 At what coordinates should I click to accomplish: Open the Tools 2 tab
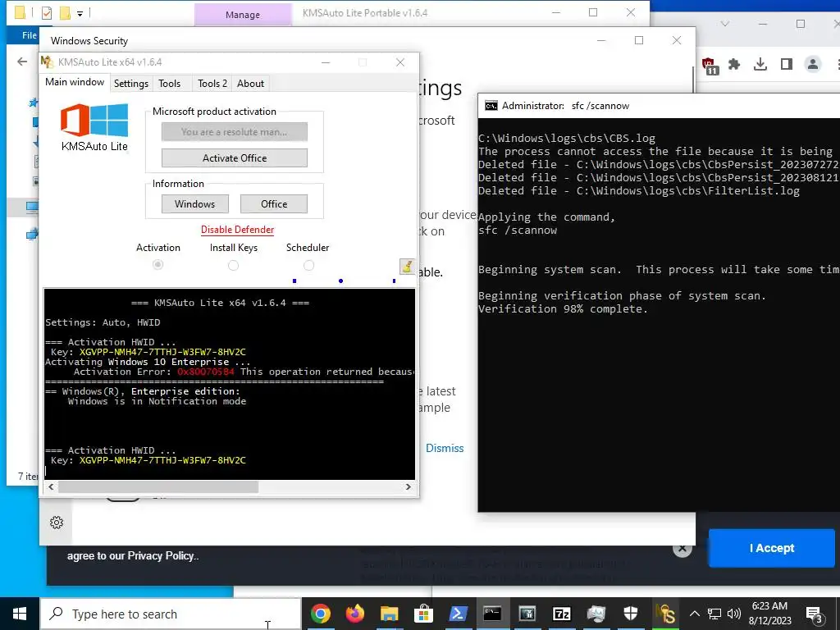click(212, 84)
